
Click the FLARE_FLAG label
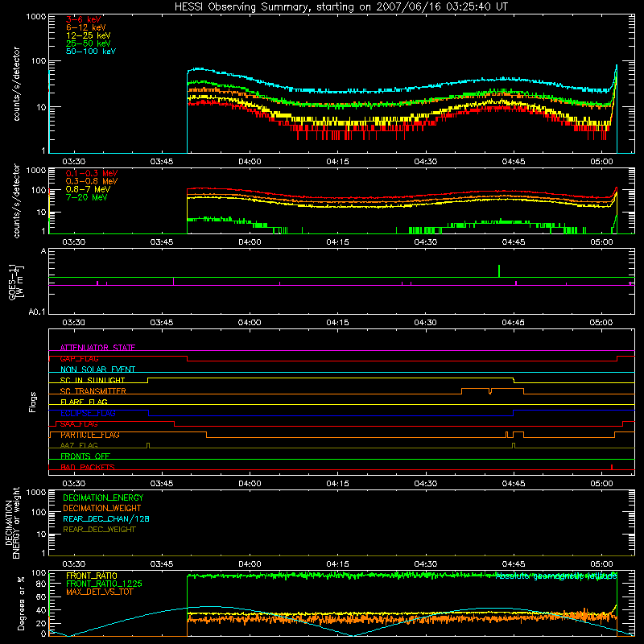coord(84,402)
